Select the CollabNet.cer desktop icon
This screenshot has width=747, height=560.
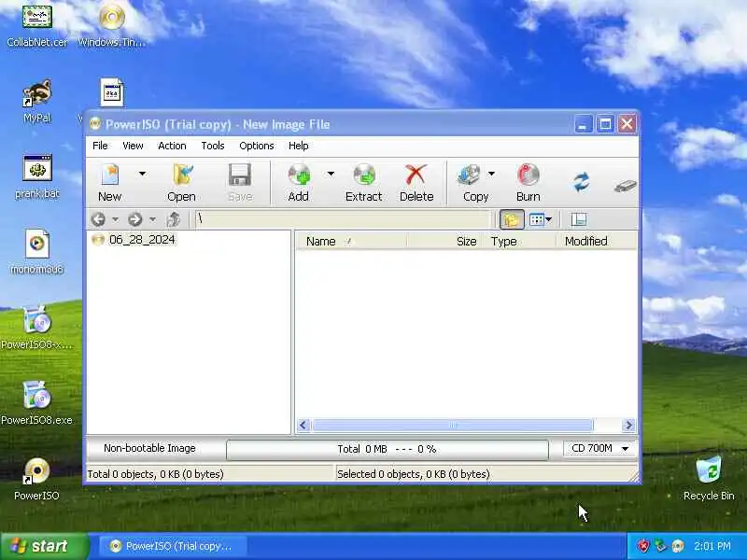click(36, 26)
